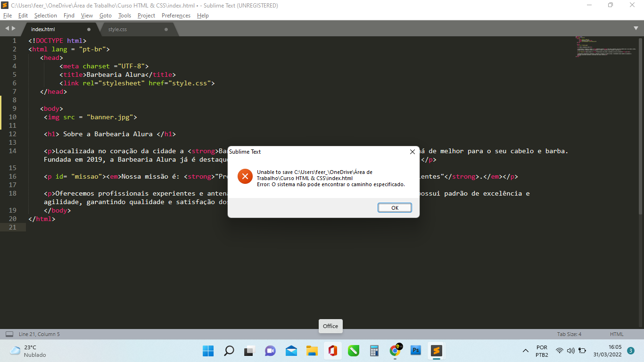Screen dimensions: 644x362
Task: Open the Windows Start menu
Action: (208, 351)
